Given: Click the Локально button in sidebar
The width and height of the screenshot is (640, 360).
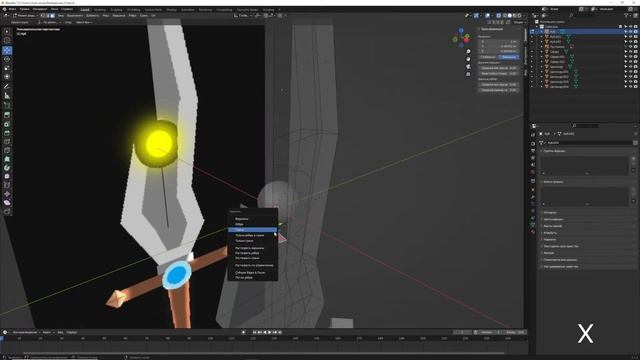Looking at the screenshot, I should 509,57.
